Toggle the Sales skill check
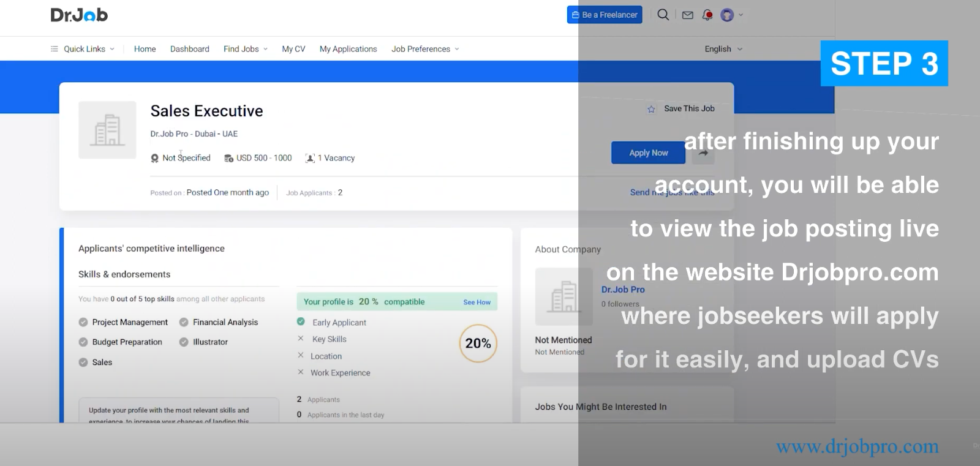 click(x=83, y=363)
